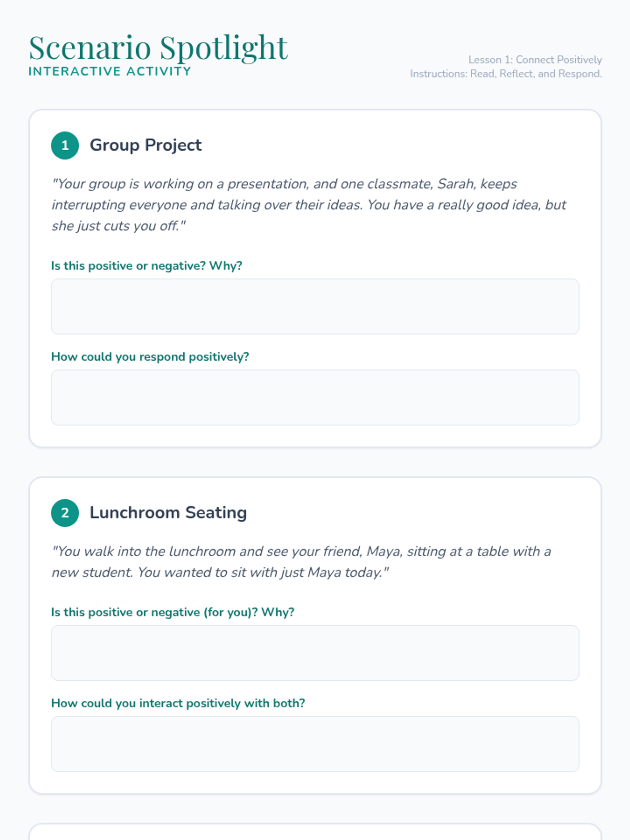This screenshot has width=630, height=840.
Task: Click 'Is this positive or negative (for you)?' label
Action: pos(173,612)
